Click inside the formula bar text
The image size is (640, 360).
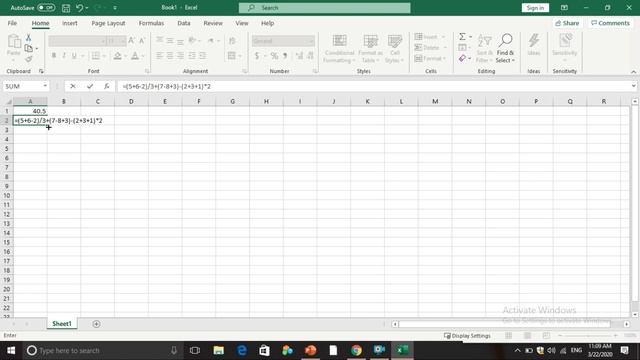167,86
